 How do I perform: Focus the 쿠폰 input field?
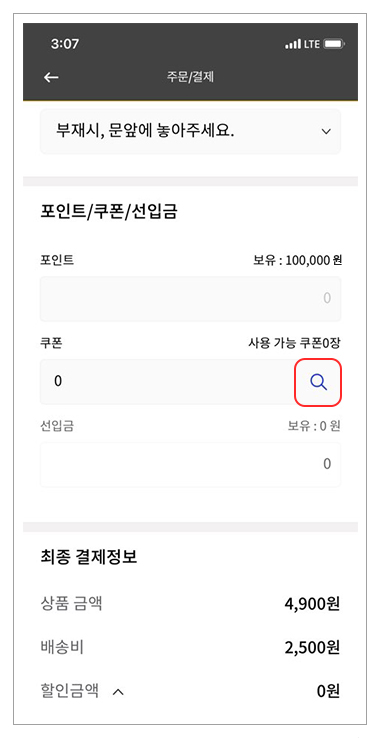(167, 382)
